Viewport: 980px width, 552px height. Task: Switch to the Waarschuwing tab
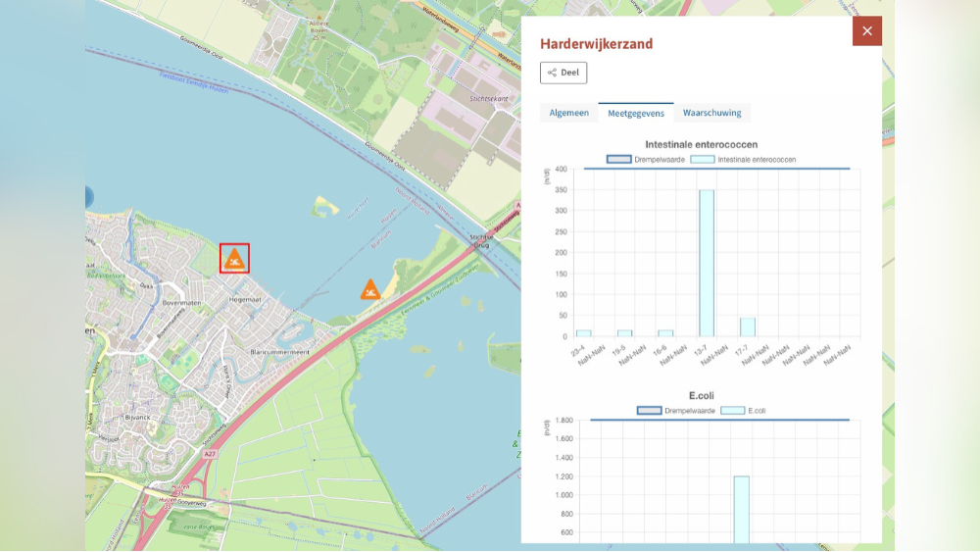(x=711, y=113)
